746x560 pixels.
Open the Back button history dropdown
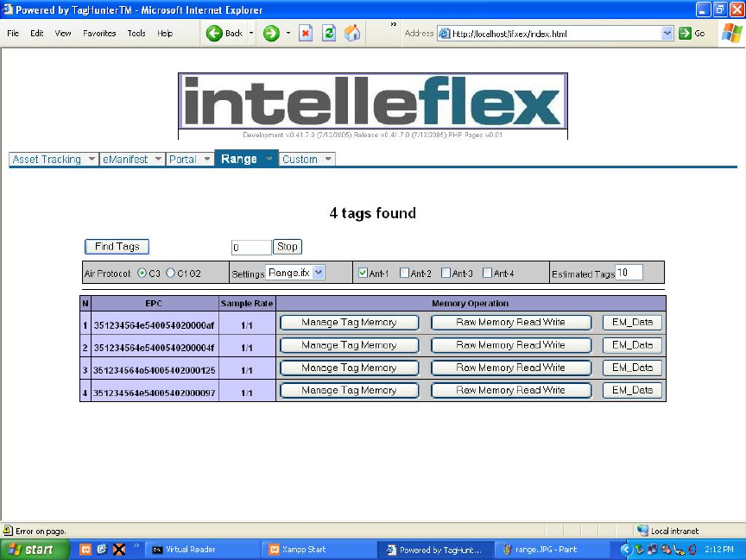coord(251,34)
